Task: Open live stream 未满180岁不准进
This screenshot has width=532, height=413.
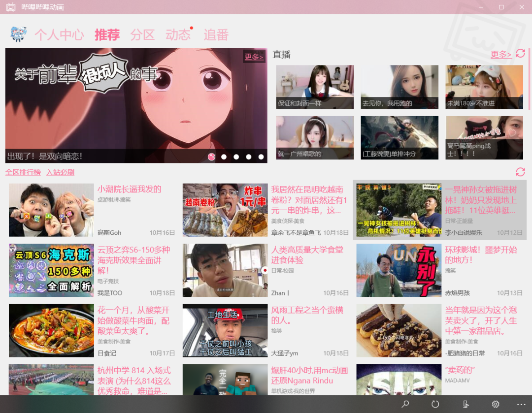Action: (484, 87)
